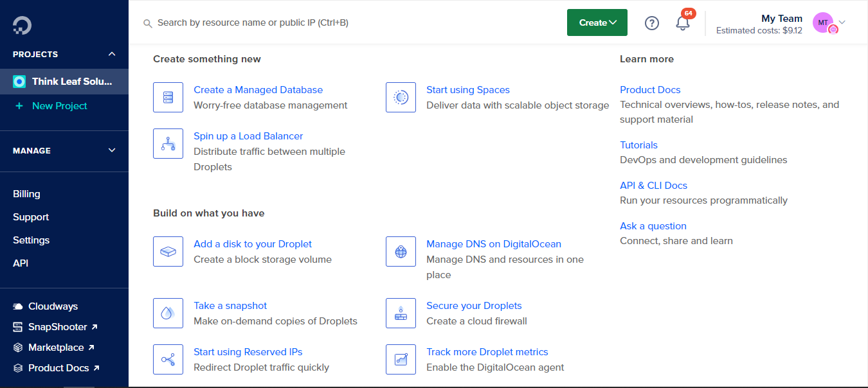The height and width of the screenshot is (388, 868).
Task: Click the snapshot droplet icon
Action: coord(168,313)
